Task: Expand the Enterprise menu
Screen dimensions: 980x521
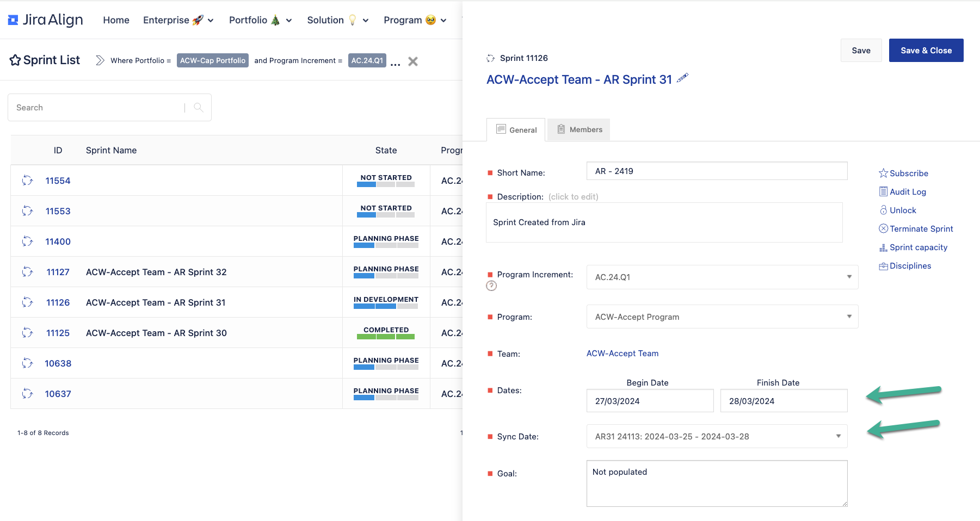Action: coord(178,20)
